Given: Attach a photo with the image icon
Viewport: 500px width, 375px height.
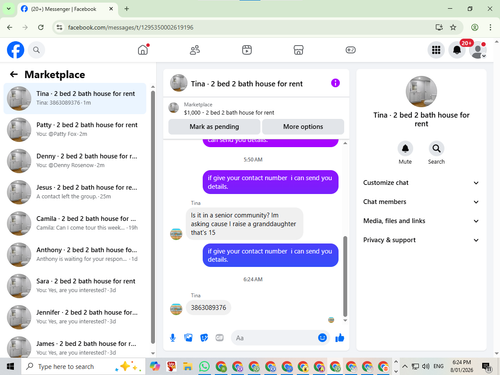Looking at the screenshot, I should tap(188, 338).
